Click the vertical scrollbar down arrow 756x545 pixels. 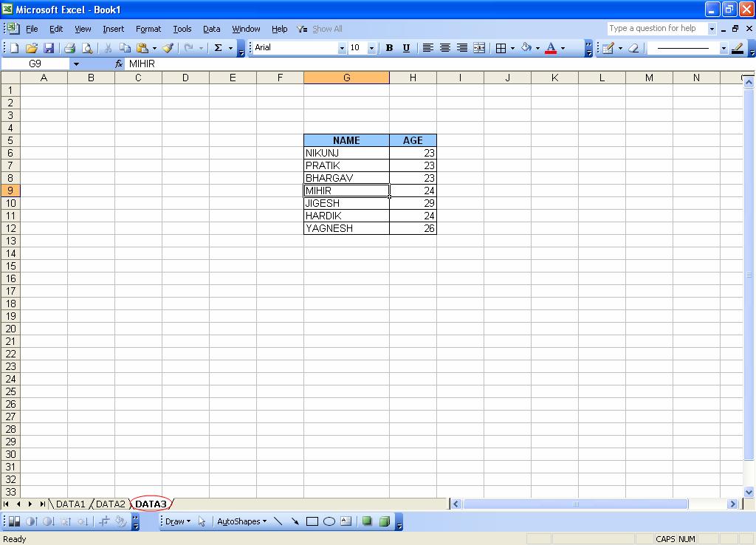click(749, 492)
